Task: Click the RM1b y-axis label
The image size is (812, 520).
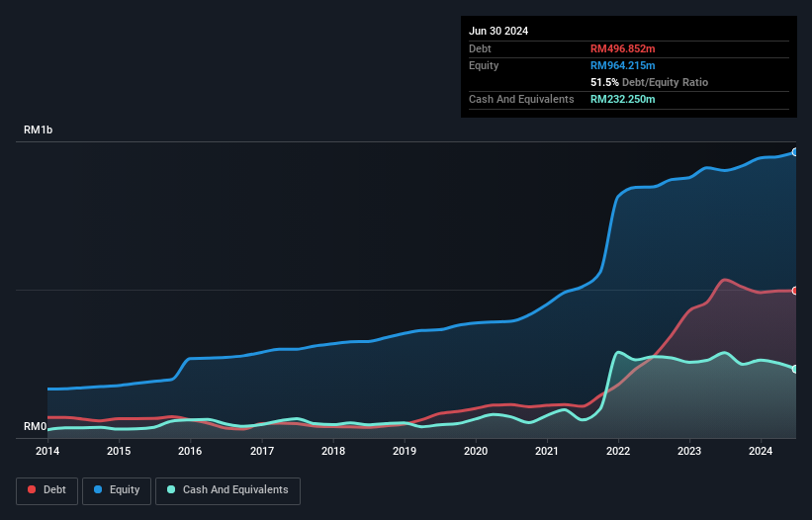Action: 38,130
